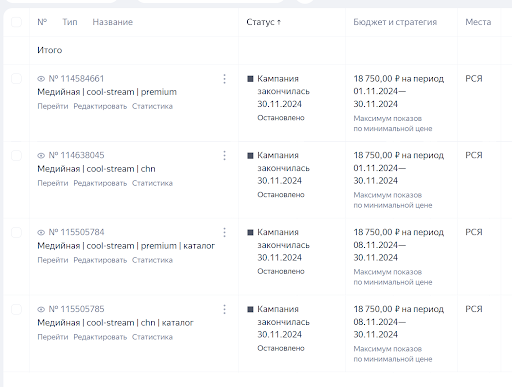Open campaign Медийная | cool-stream | premium | каталог
Viewport: 512px width, 387px height.
(x=126, y=246)
